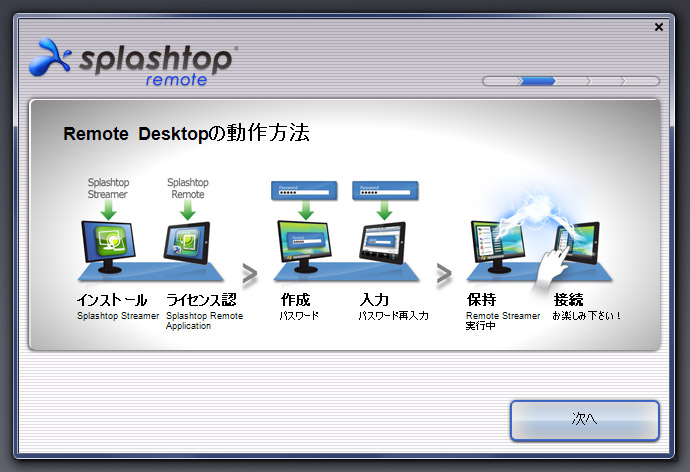Click the first gray chevron arrow

pos(250,274)
